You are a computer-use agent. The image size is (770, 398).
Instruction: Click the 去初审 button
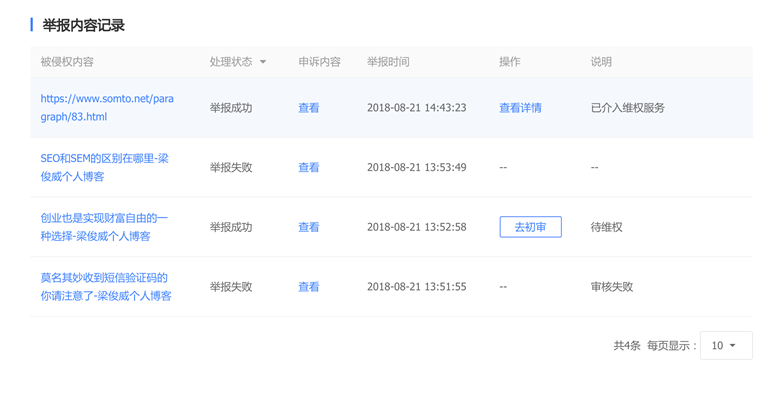530,227
